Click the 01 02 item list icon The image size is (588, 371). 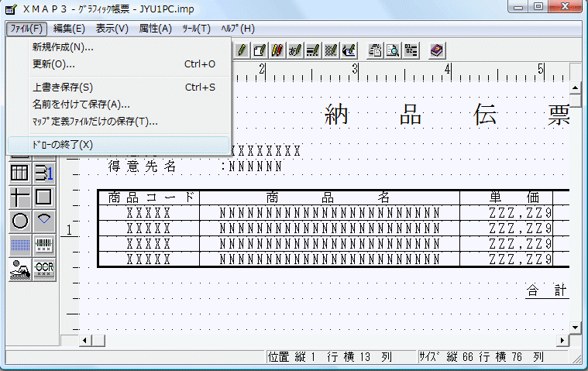(411, 50)
